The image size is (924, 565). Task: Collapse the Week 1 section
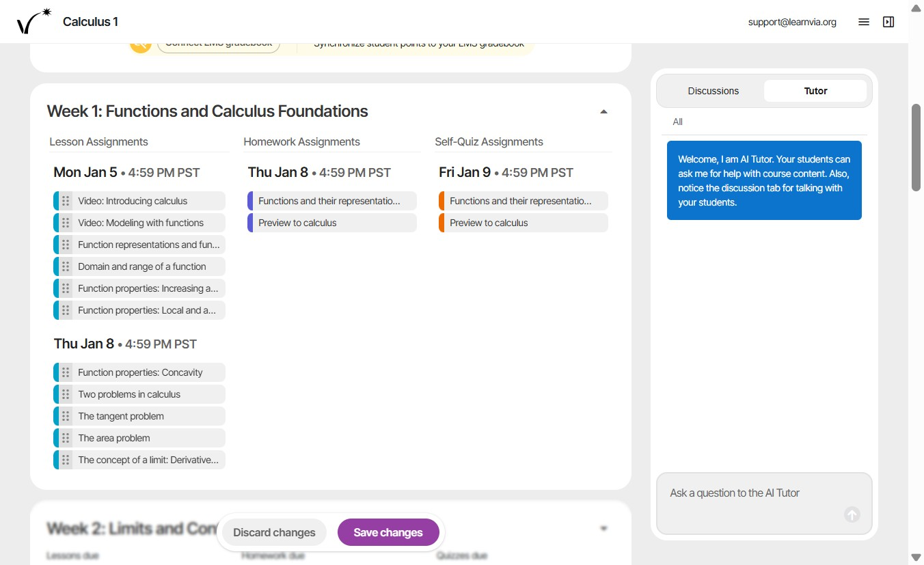click(603, 111)
